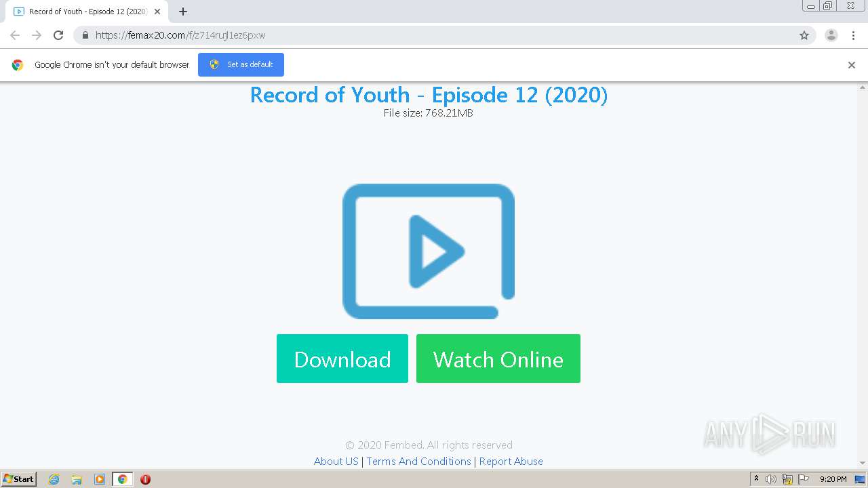Click the red Opera taskbar icon
The image size is (868, 488).
145,479
